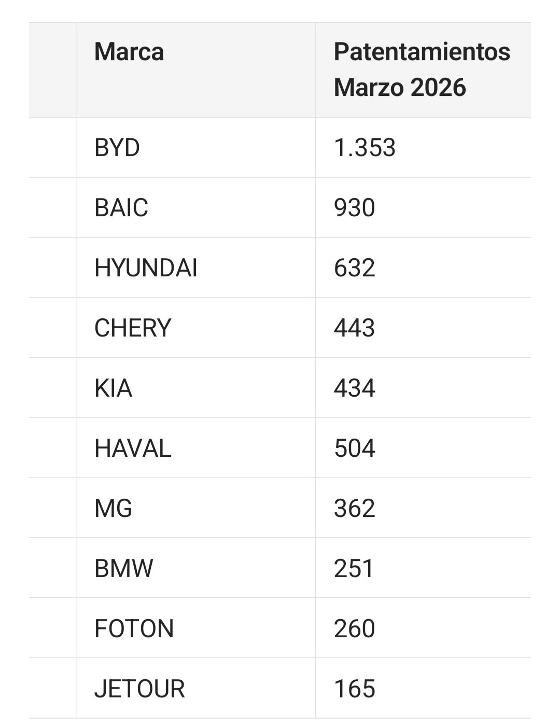The width and height of the screenshot is (560, 728).
Task: Select the HAVAL brand cell
Action: [x=133, y=448]
